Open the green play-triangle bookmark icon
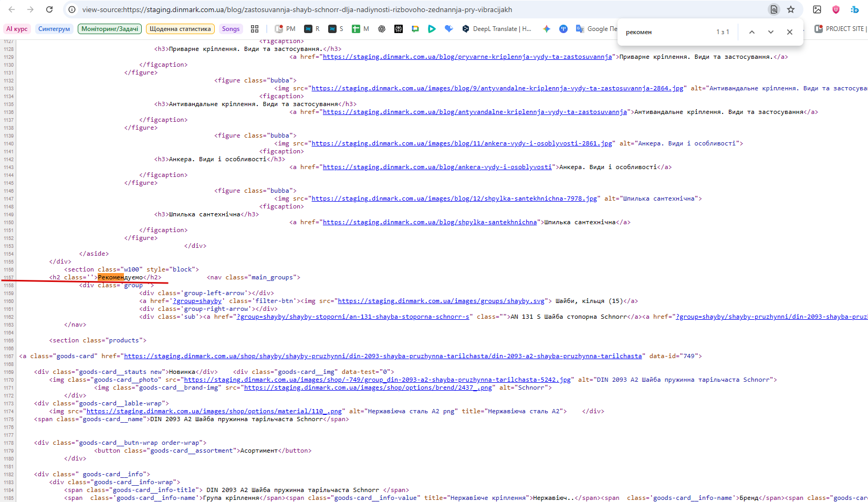868x502 pixels. [432, 29]
